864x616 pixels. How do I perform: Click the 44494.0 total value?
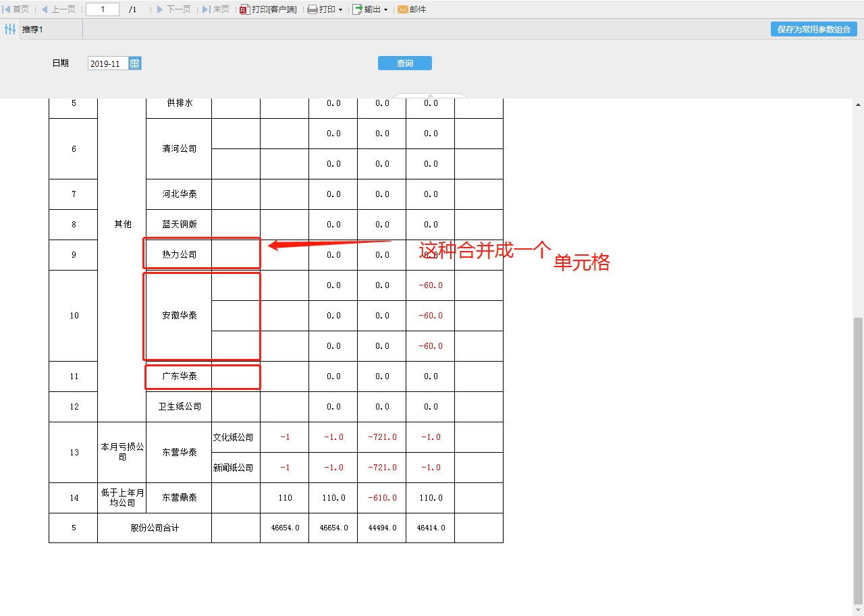click(x=382, y=528)
